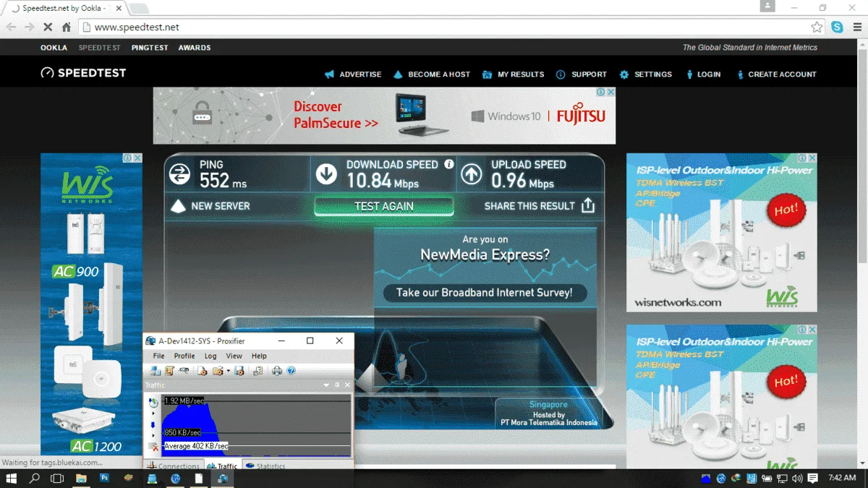The height and width of the screenshot is (488, 868).
Task: Click the OOKLA top link
Action: pyautogui.click(x=54, y=48)
